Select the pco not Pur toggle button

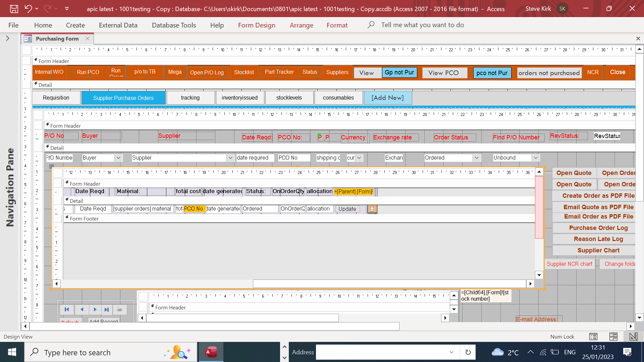pos(492,73)
